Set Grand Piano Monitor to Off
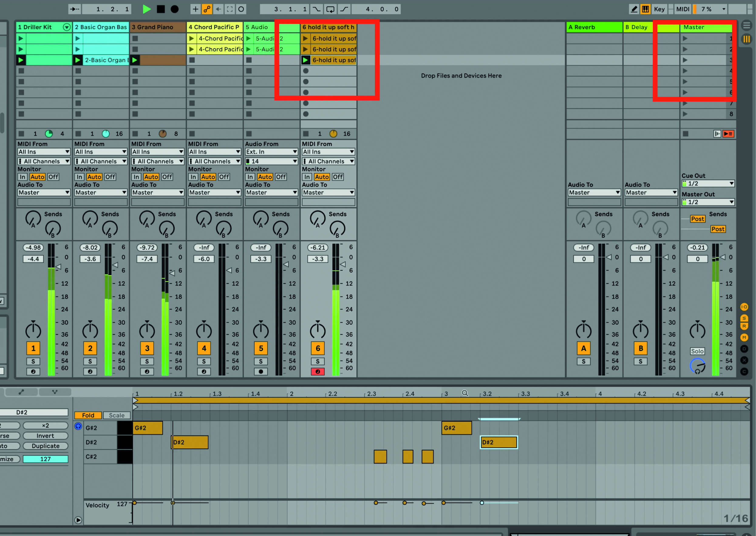The image size is (756, 536). coord(167,177)
